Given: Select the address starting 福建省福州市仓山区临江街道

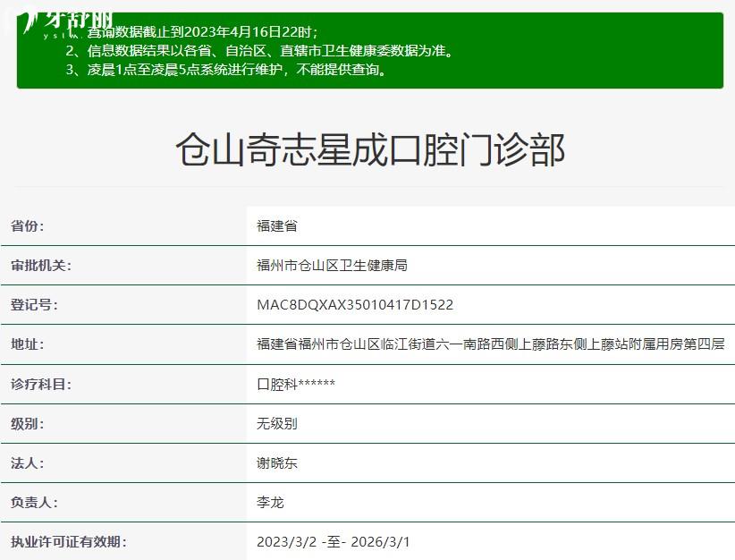Looking at the screenshot, I should coord(491,344).
